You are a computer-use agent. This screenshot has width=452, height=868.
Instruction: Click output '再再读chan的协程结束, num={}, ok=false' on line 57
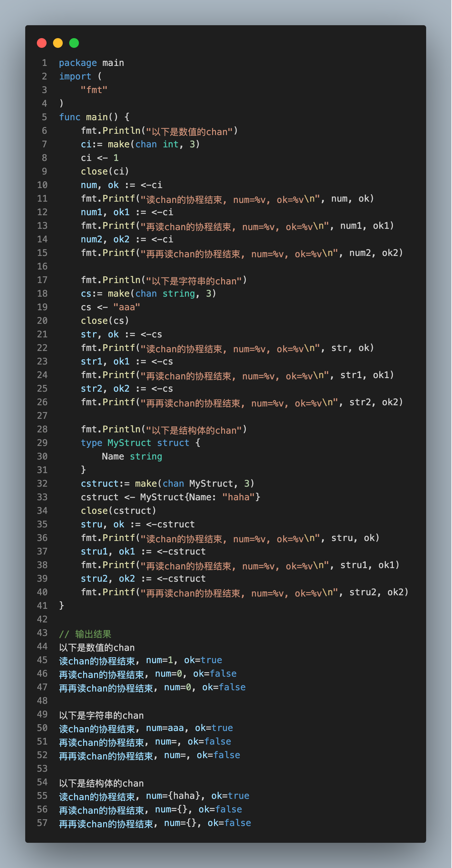(156, 823)
